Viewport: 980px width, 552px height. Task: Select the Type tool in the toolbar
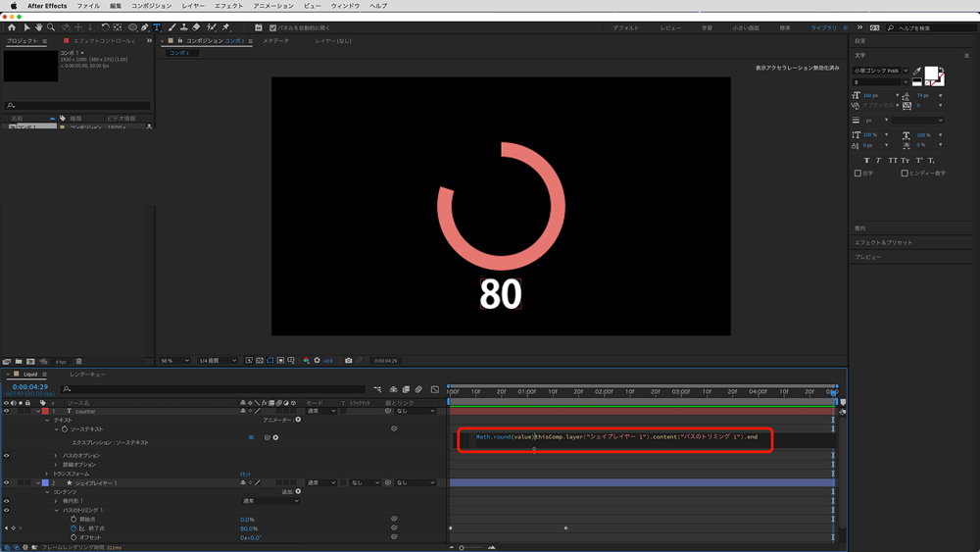[157, 27]
